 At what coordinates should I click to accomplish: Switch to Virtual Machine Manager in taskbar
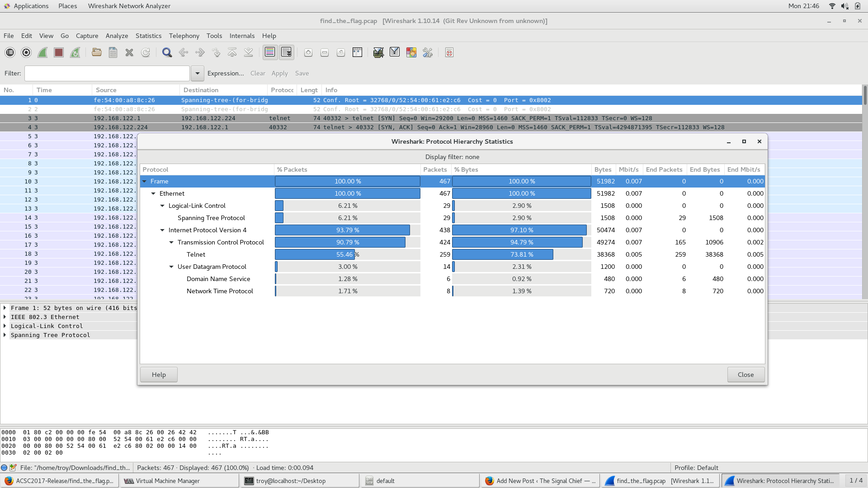179,481
